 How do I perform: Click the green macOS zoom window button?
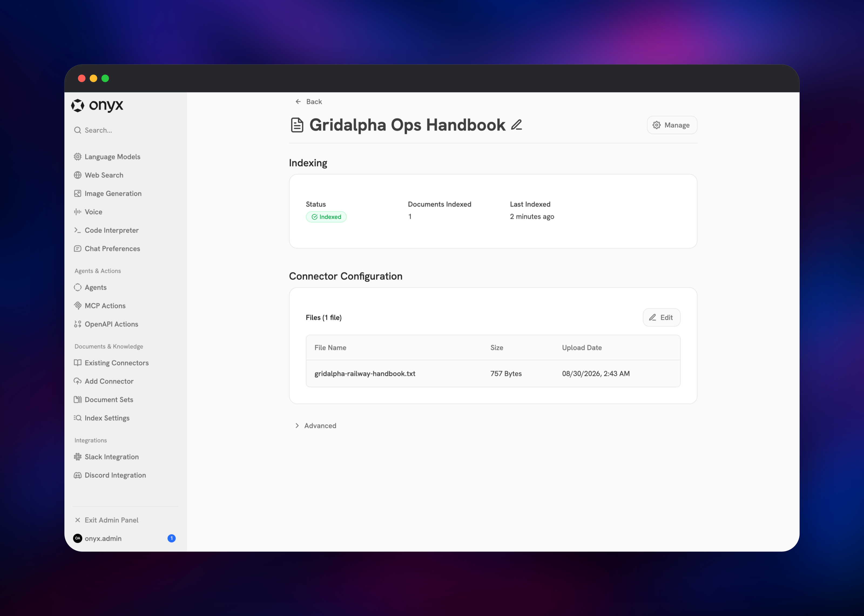tap(106, 79)
